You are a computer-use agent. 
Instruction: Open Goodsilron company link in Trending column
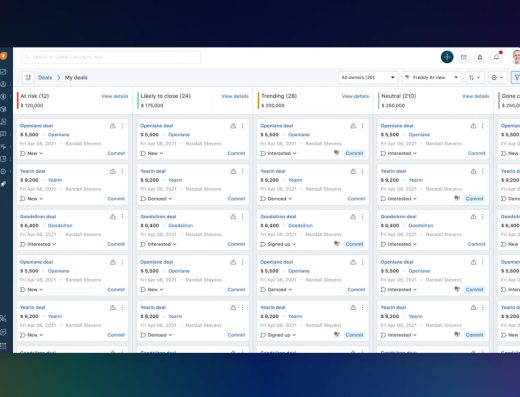[300, 226]
